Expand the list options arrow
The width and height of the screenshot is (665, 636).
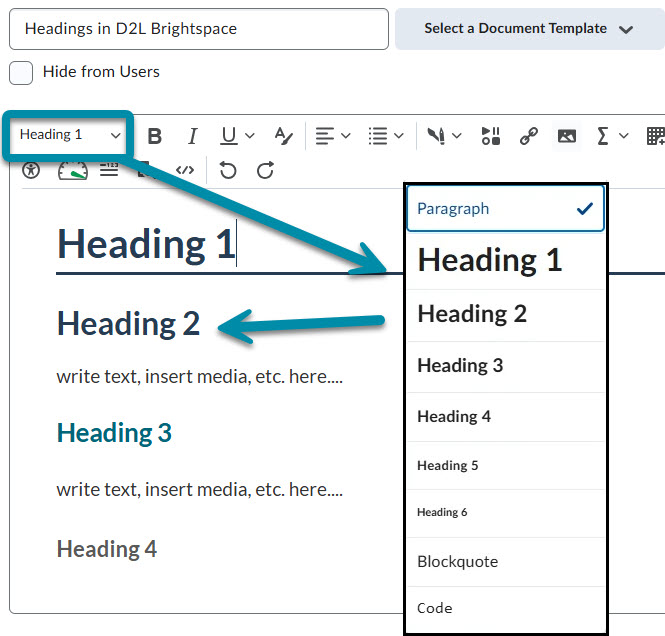pos(399,136)
